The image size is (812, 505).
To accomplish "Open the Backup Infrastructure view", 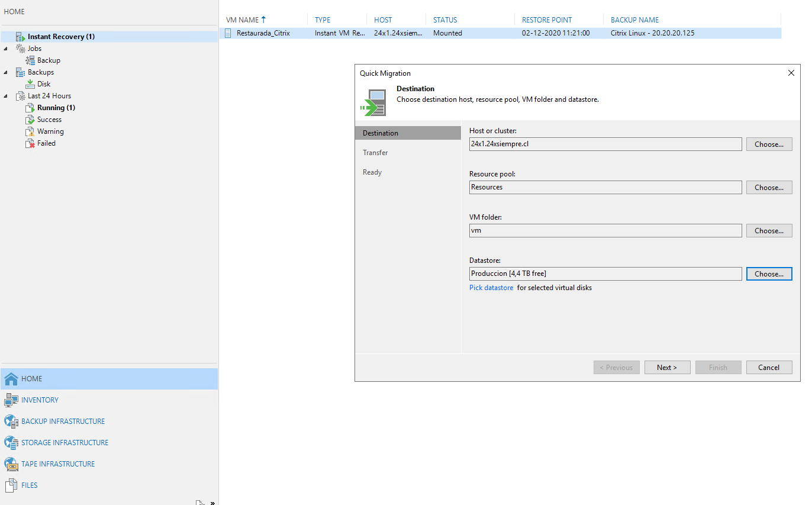I will (x=59, y=421).
